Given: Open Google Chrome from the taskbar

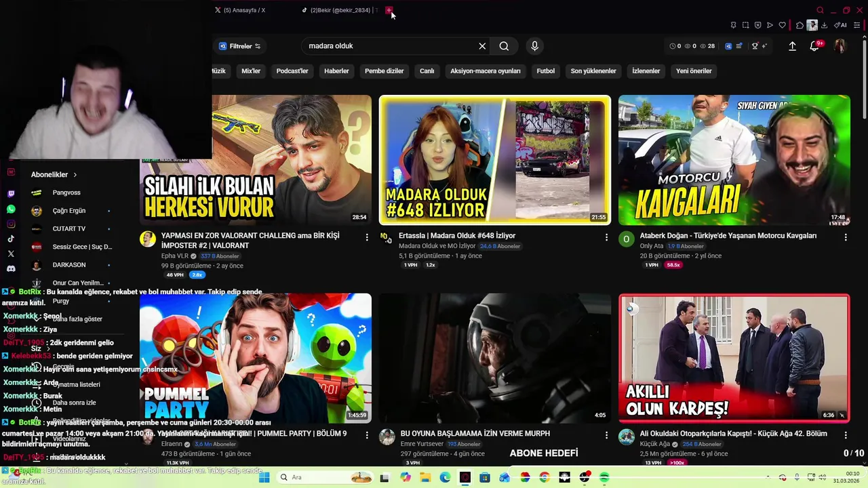Looking at the screenshot, I should click(545, 477).
